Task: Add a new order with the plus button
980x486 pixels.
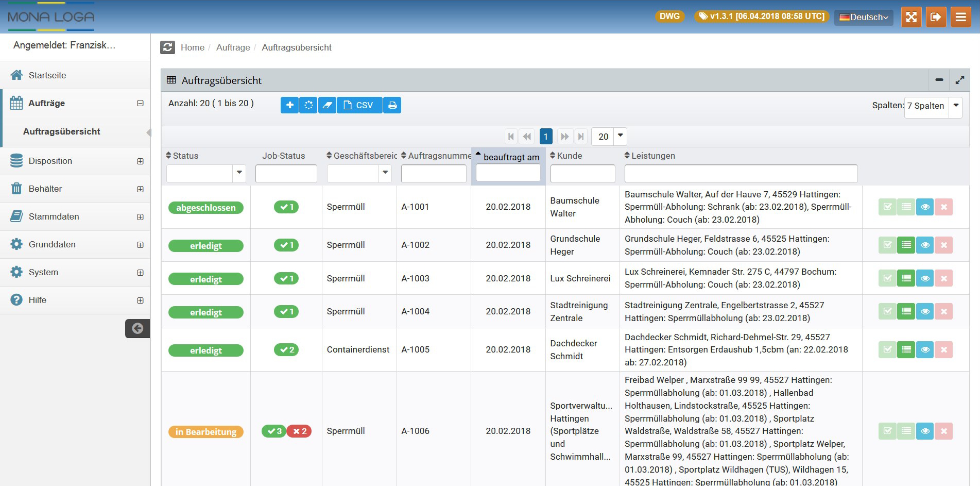Action: (289, 105)
